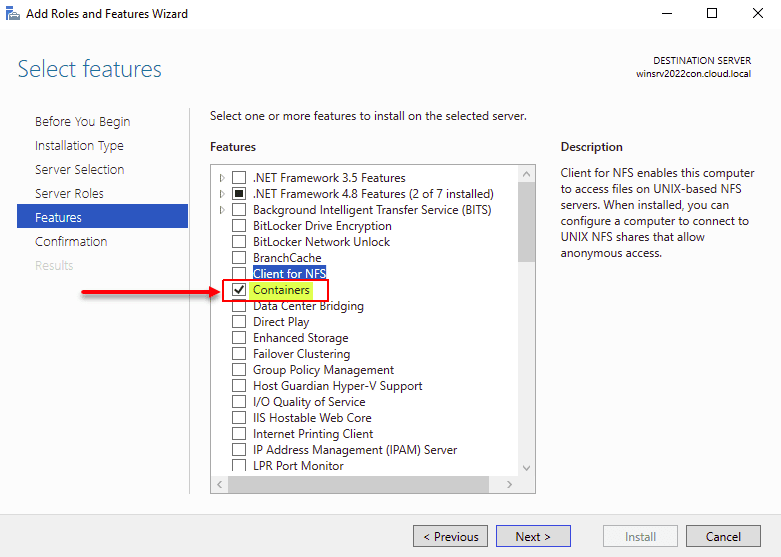Maximize the wizard window
The height and width of the screenshot is (557, 781).
pos(711,14)
